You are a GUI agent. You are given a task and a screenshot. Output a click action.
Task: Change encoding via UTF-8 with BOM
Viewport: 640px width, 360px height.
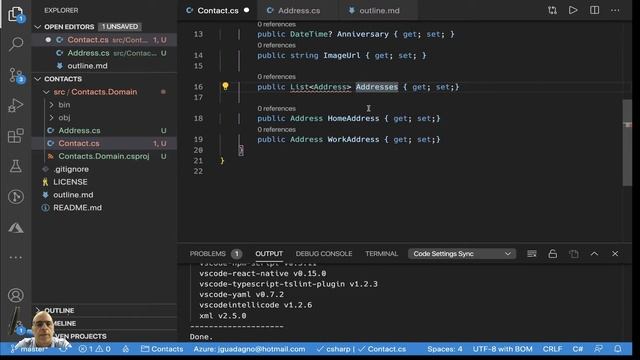click(502, 349)
